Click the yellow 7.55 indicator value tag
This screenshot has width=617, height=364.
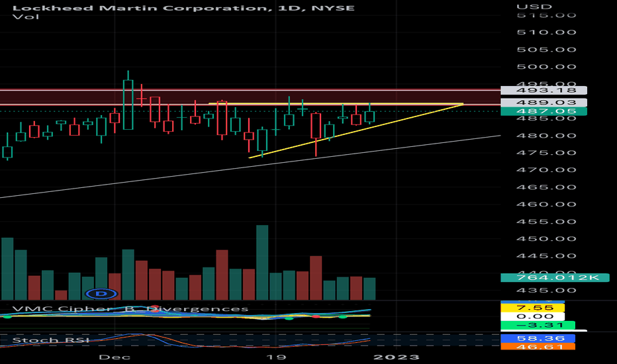532,308
